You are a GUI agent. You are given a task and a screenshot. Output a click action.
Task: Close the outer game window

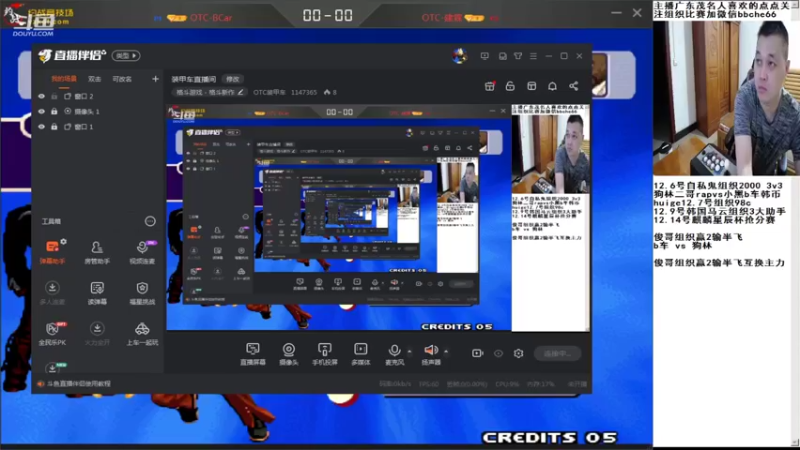(637, 13)
